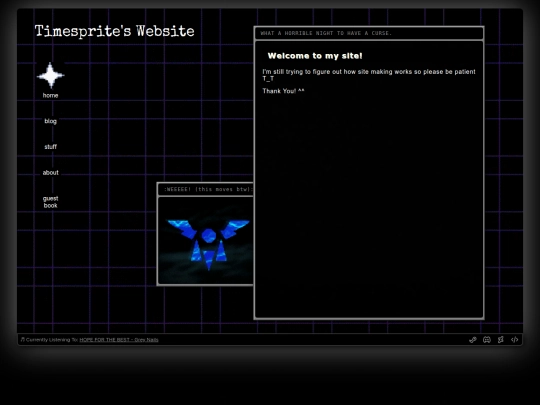Click the 'please be patient' paragraph

(369, 75)
